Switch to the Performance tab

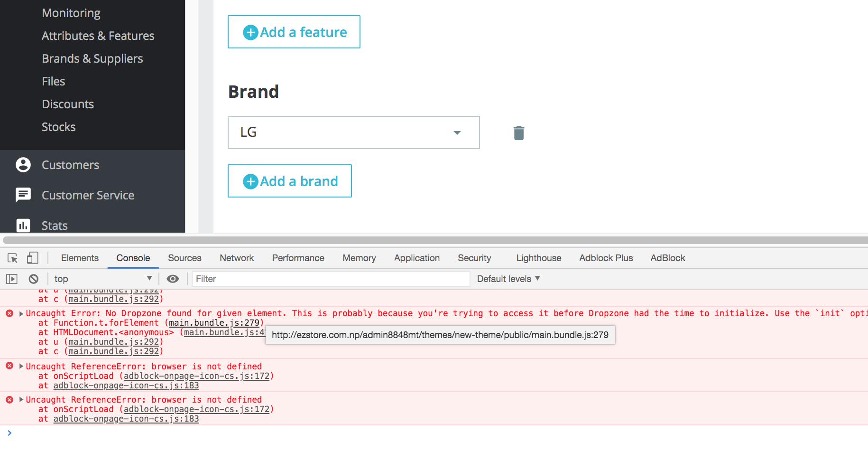pyautogui.click(x=298, y=258)
